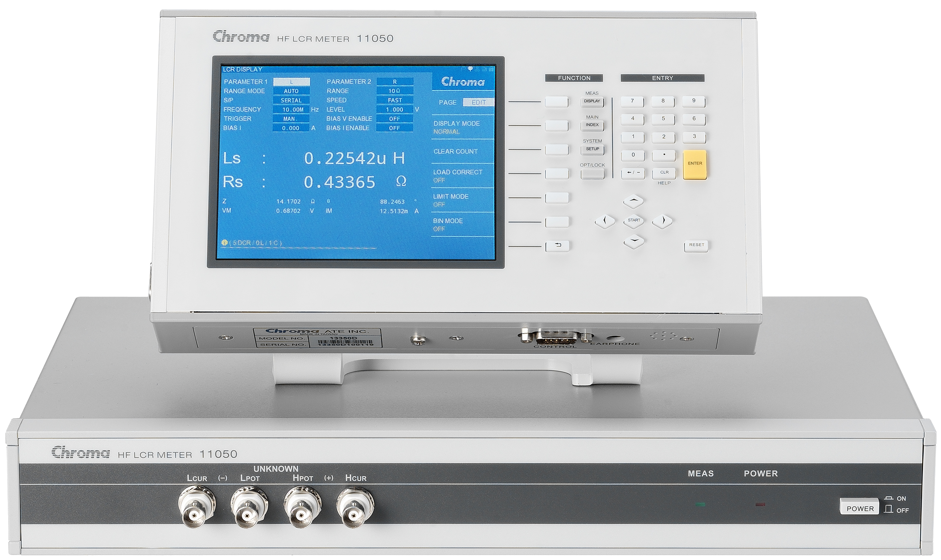Open the PARAMETER 1 field showing L
Viewport: 941px width, 560px height.
click(x=291, y=82)
